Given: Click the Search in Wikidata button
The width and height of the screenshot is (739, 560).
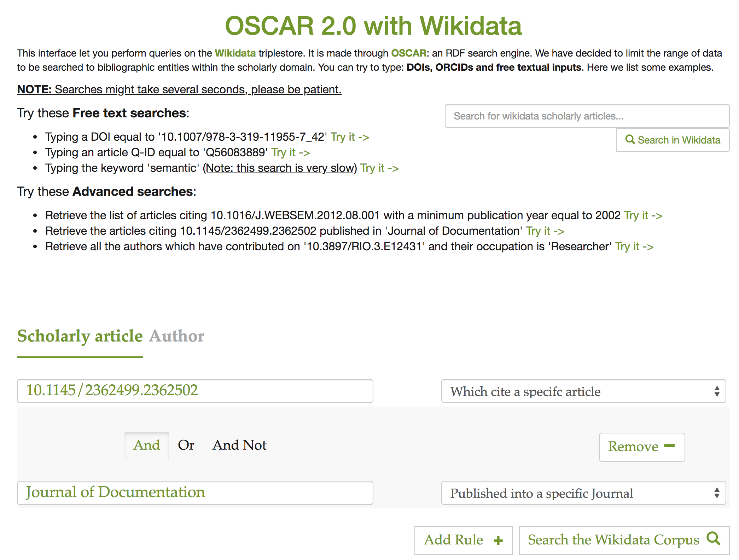Looking at the screenshot, I should tap(673, 140).
